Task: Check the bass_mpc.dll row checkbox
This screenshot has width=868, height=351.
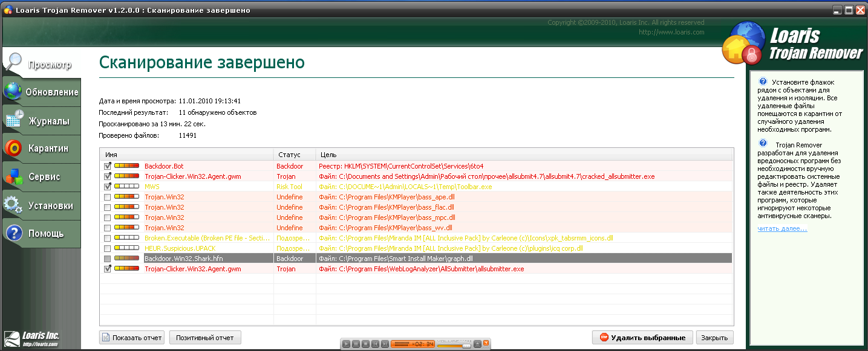Action: point(108,217)
